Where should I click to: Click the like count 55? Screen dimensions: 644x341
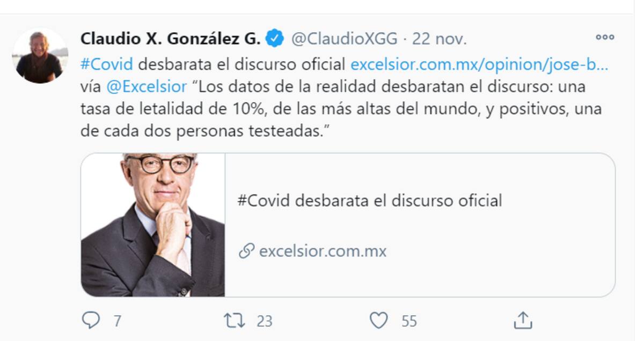tap(409, 321)
